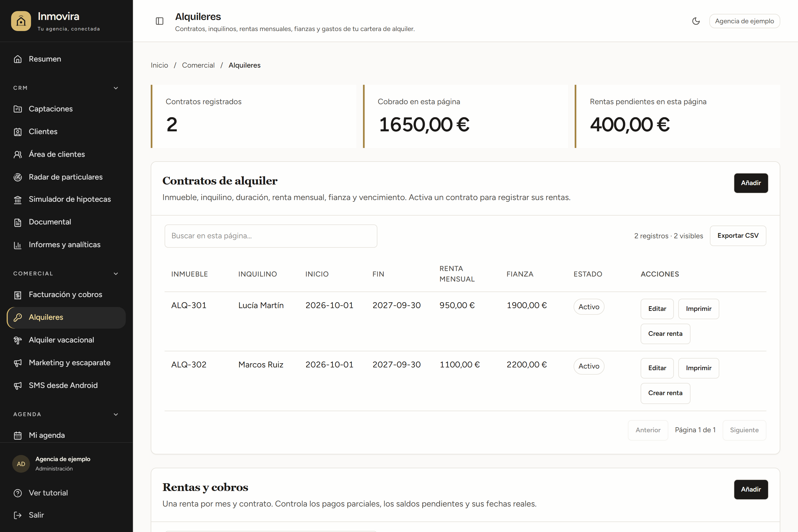Focus the Buscar en esta página field
Screen dimensions: 798x532
(271, 236)
